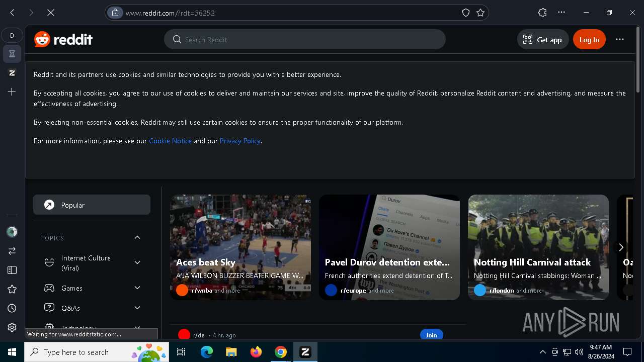Open the Privacy Policy link
This screenshot has width=644, height=362.
(x=240, y=141)
